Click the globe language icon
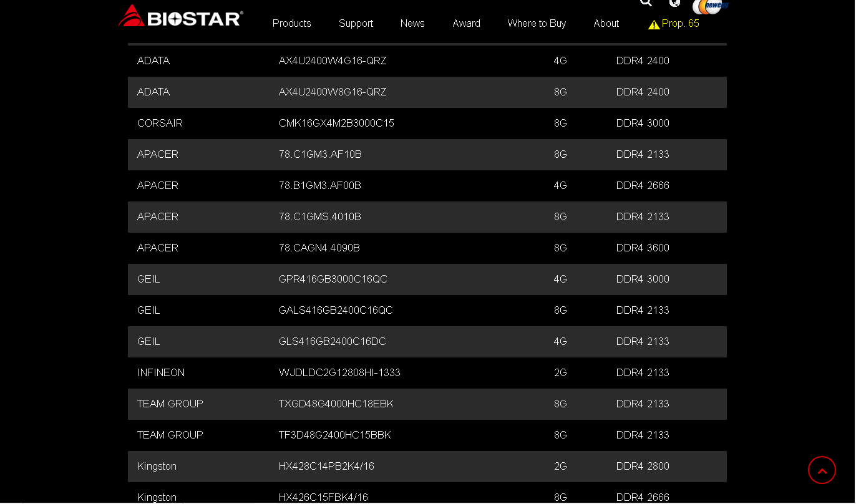This screenshot has height=504, width=856. click(x=674, y=2)
